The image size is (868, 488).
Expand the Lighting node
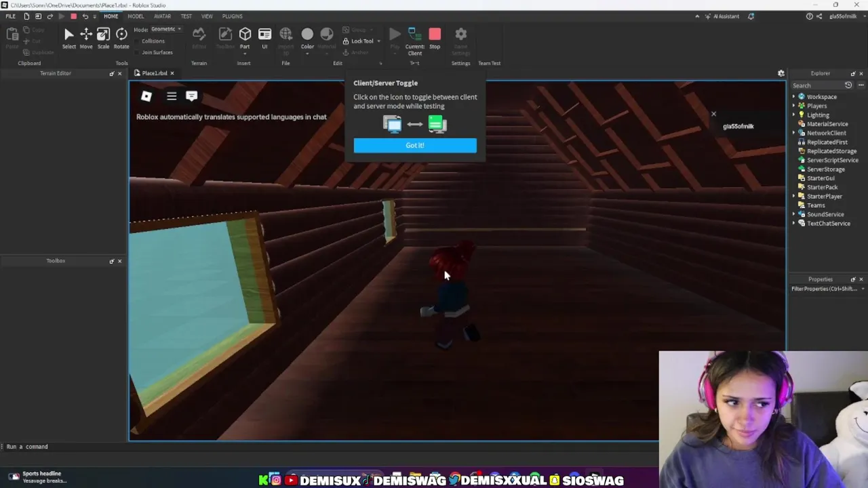[x=794, y=115]
